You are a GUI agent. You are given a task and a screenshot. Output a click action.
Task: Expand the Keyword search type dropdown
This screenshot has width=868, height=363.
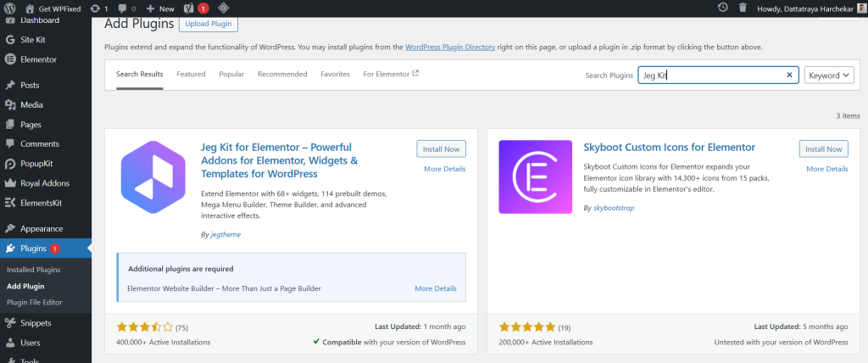click(x=829, y=75)
